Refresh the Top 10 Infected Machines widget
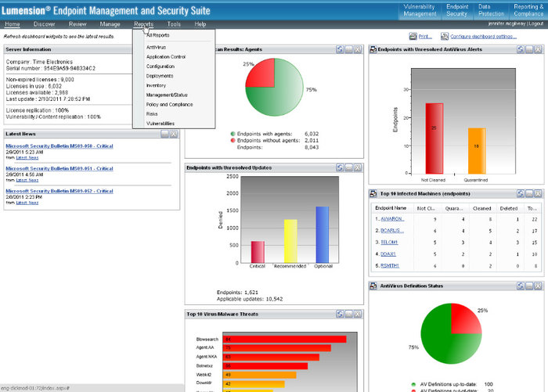Screen dimensions: 548x392 [x=521, y=193]
